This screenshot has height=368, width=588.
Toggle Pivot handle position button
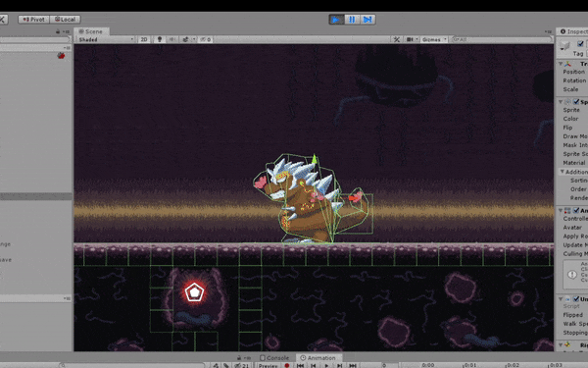[33, 20]
